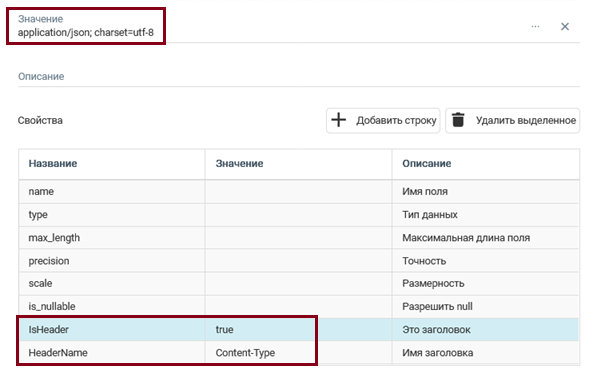Focus the 'Описание' input field

(x=299, y=77)
